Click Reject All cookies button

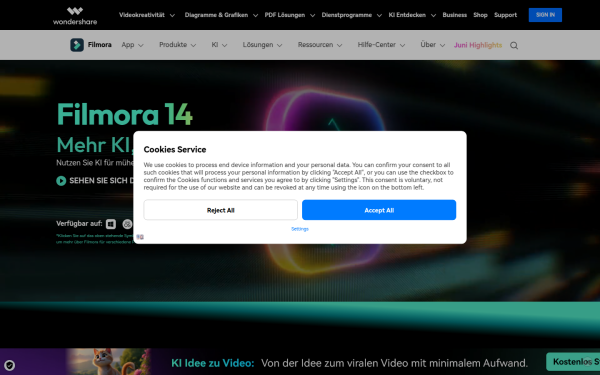(x=220, y=210)
